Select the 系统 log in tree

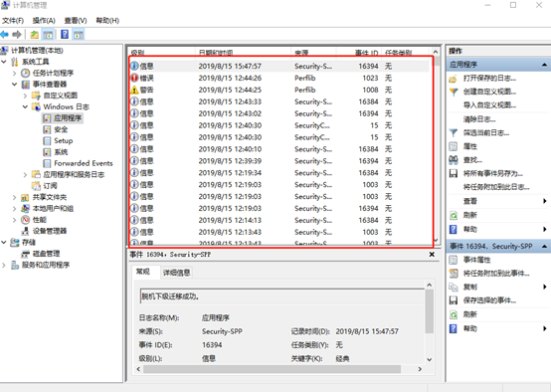click(61, 152)
